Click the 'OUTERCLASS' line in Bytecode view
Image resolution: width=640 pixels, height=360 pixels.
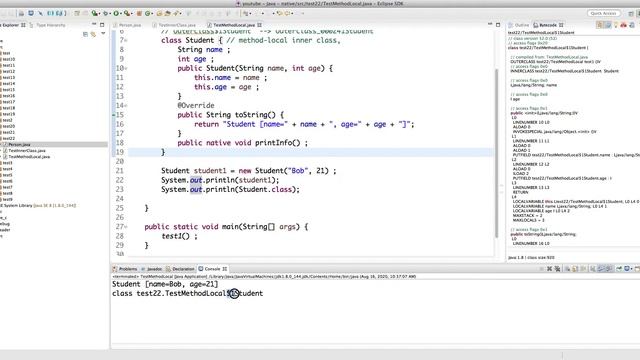click(x=556, y=62)
